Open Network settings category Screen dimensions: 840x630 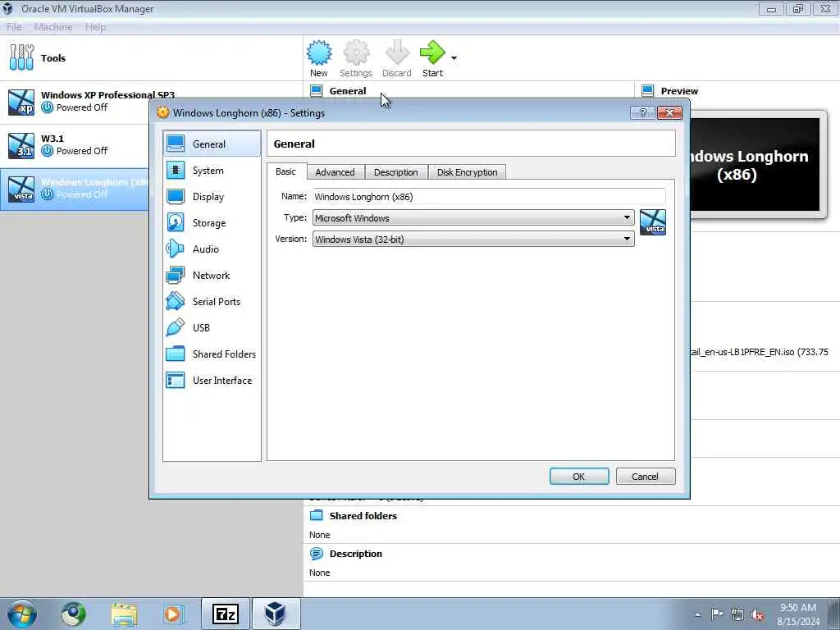pyautogui.click(x=212, y=276)
